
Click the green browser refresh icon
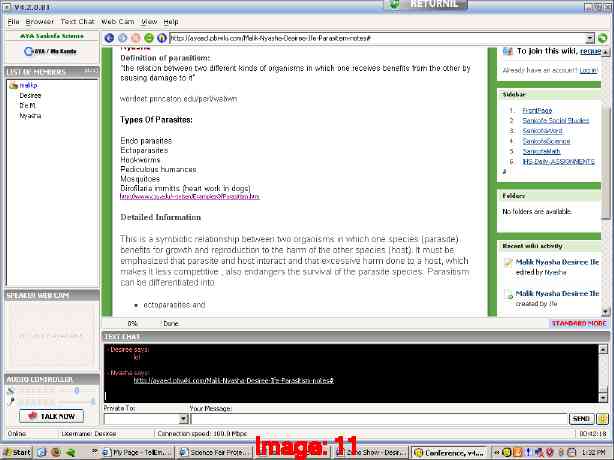pyautogui.click(x=149, y=38)
